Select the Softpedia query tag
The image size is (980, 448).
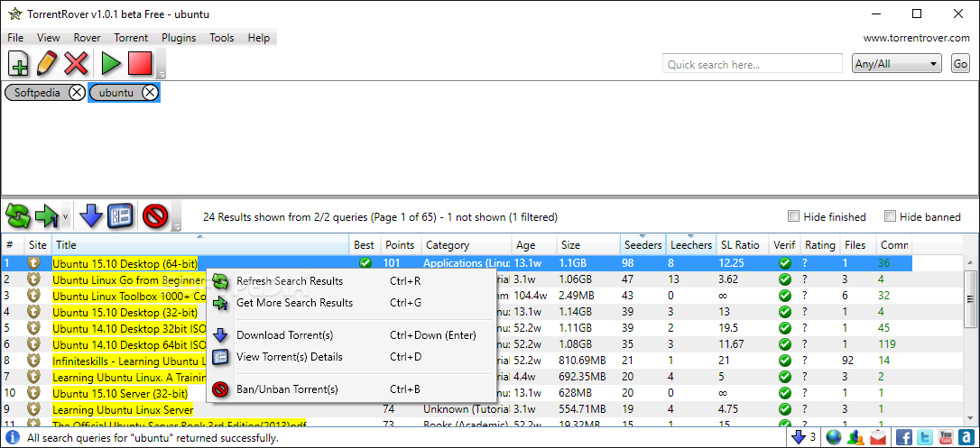tap(38, 92)
